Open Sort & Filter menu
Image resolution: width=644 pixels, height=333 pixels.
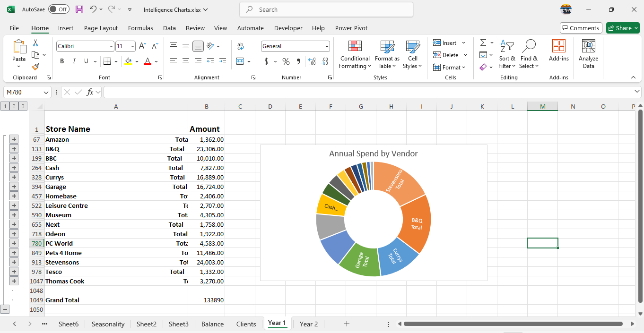click(x=507, y=55)
